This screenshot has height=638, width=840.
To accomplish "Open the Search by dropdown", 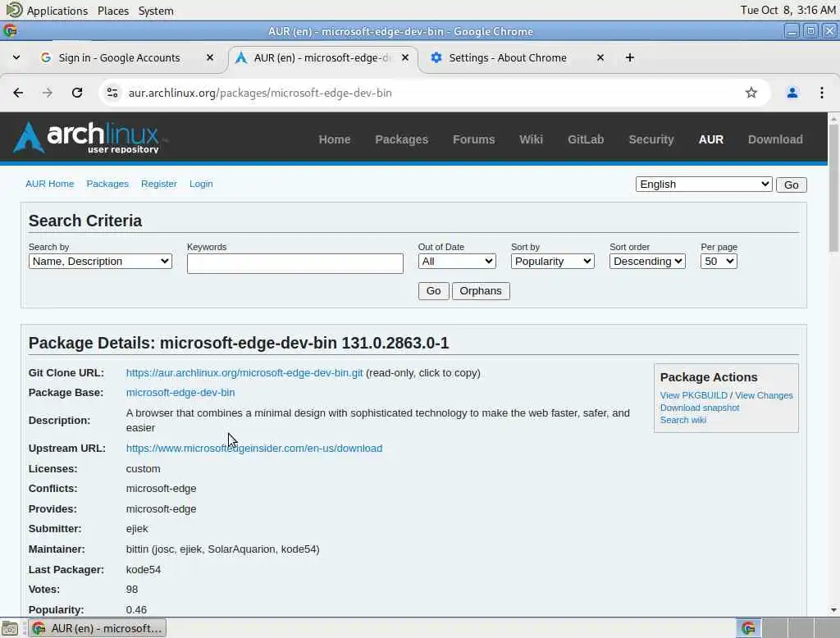I will coord(100,262).
